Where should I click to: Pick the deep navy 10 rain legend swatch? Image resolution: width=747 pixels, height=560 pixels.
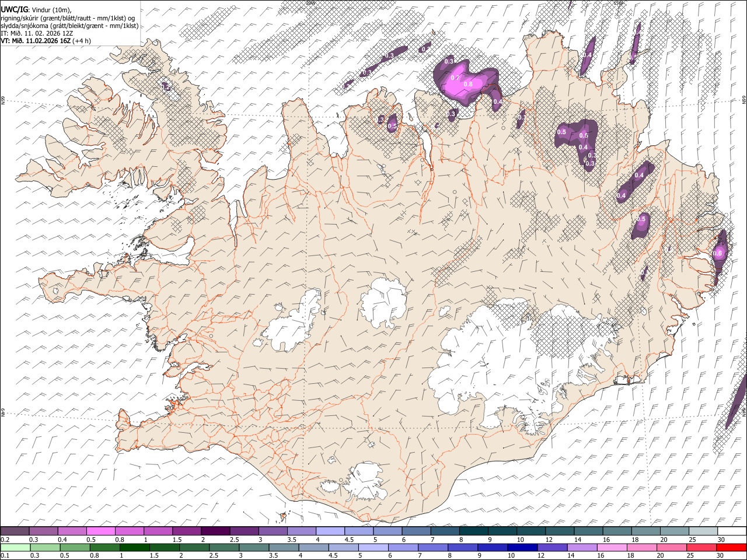(x=522, y=547)
